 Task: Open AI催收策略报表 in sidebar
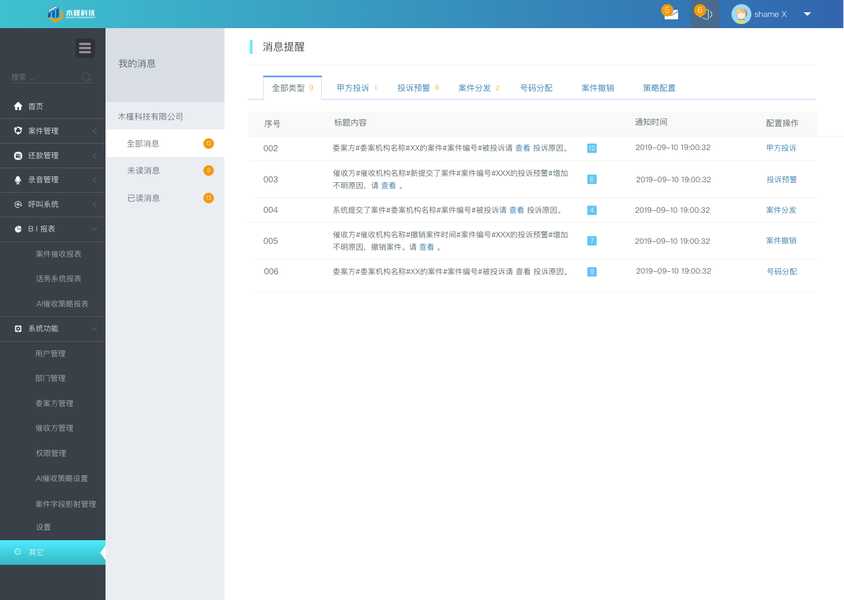point(62,304)
